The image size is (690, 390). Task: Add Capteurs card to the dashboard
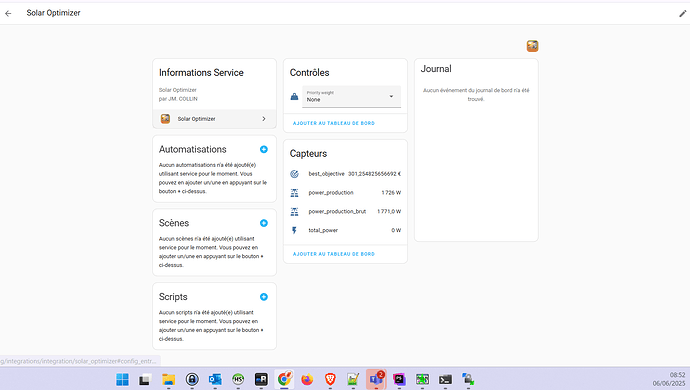(x=334, y=254)
